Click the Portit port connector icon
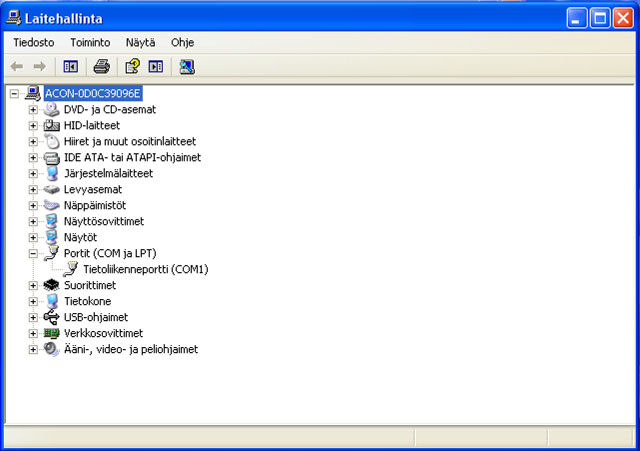Image resolution: width=640 pixels, height=451 pixels. (51, 253)
